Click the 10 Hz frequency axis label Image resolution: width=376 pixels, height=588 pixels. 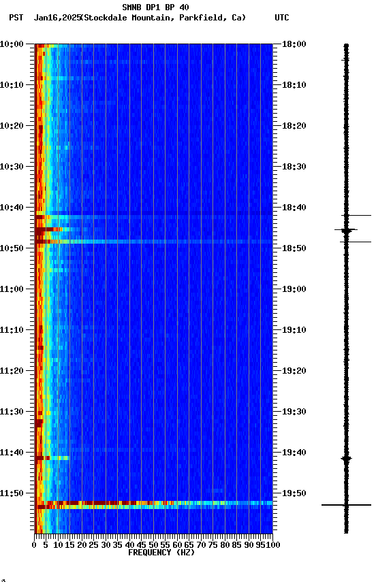(x=58, y=545)
